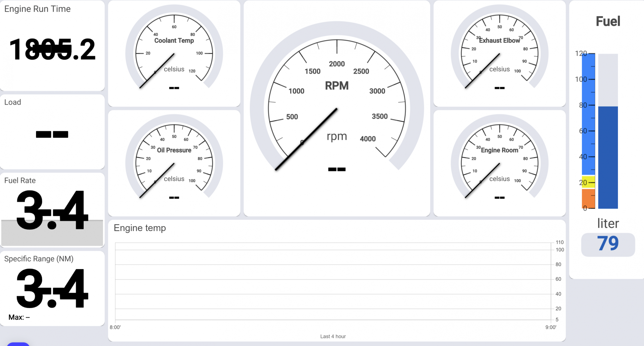Viewport: 644px width, 346px height.
Task: Click the yellow warning zone on fuel scale
Action: [588, 182]
